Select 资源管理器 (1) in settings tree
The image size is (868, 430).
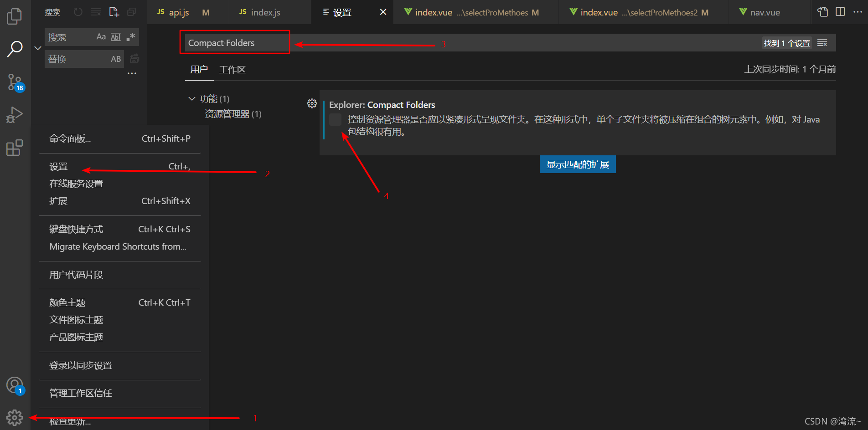233,114
